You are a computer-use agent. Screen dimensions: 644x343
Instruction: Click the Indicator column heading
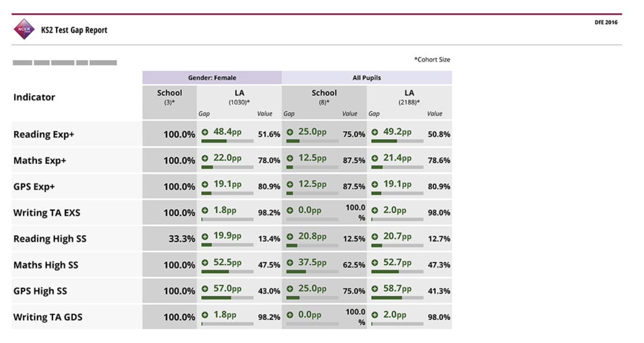pos(34,97)
